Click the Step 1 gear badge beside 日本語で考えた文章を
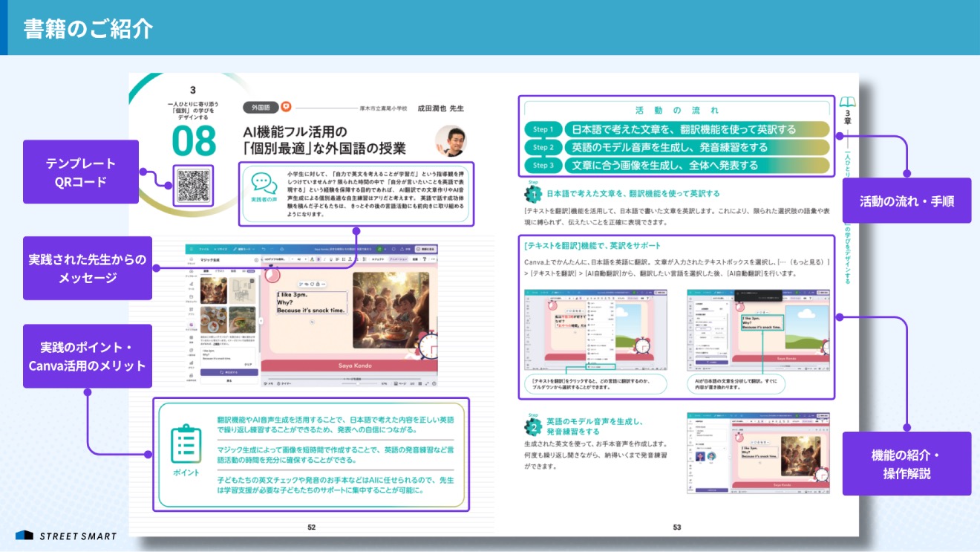980x552 pixels. (x=532, y=194)
